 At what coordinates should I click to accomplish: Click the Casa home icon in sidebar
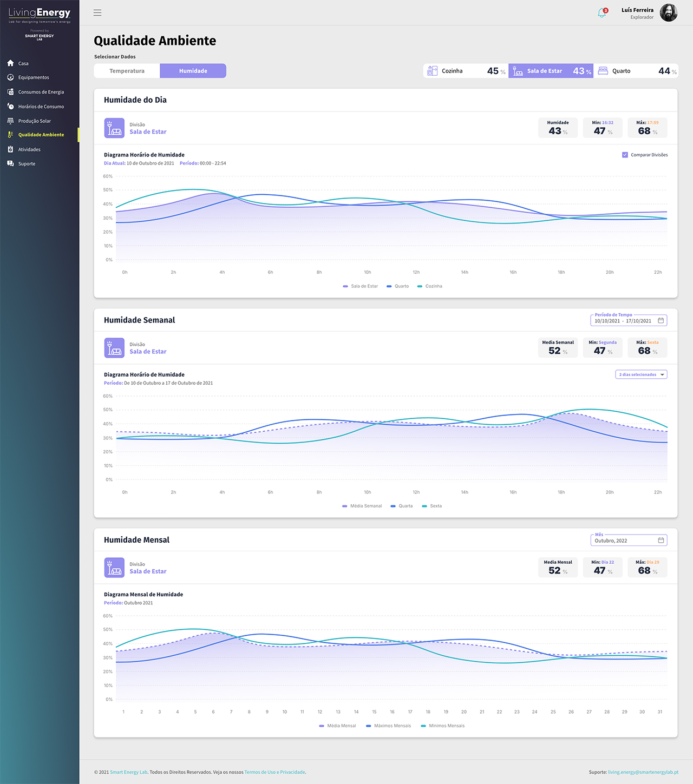point(10,63)
